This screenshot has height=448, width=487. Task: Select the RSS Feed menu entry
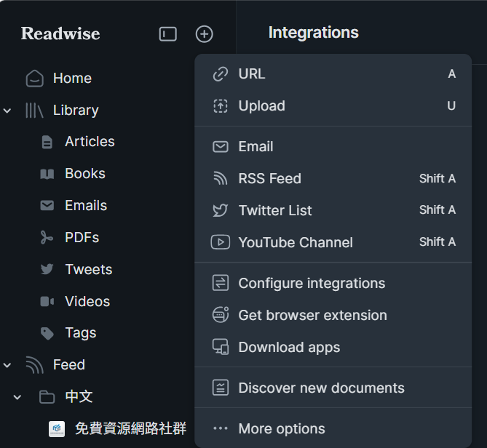coord(269,179)
